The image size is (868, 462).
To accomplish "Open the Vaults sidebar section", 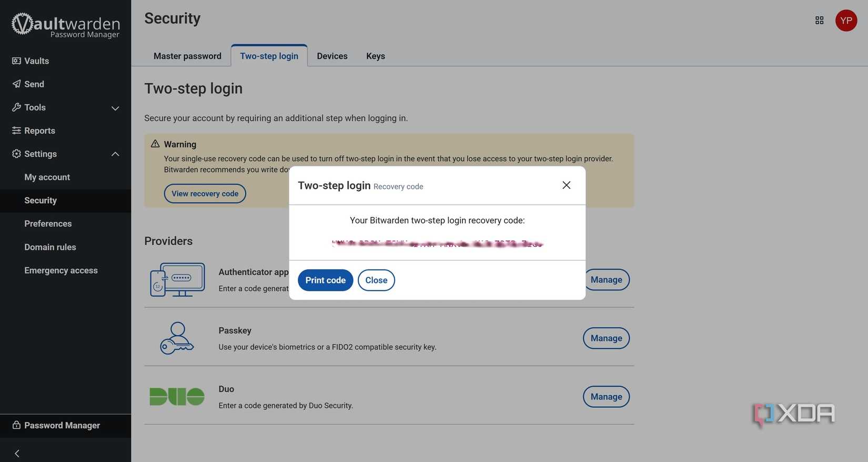I will (36, 61).
